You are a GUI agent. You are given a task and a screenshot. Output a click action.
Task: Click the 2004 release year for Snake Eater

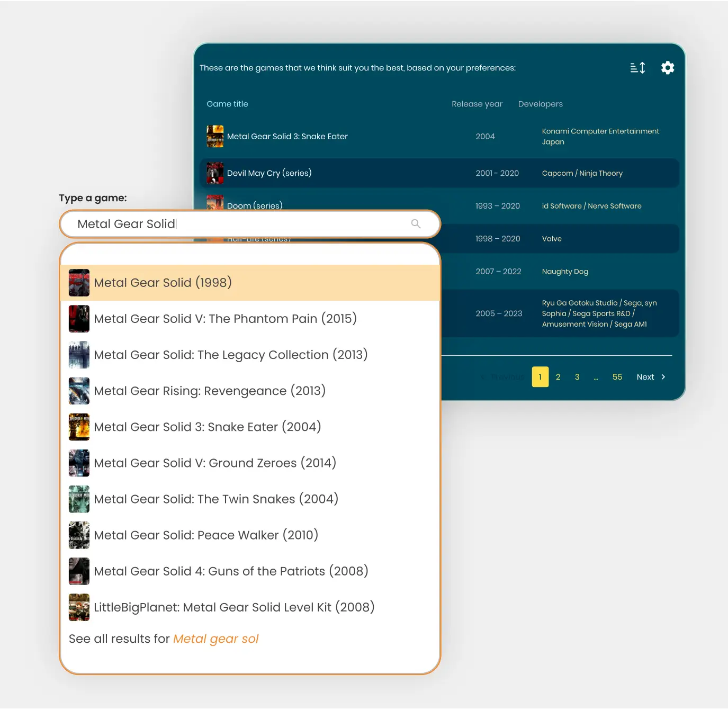[485, 137]
